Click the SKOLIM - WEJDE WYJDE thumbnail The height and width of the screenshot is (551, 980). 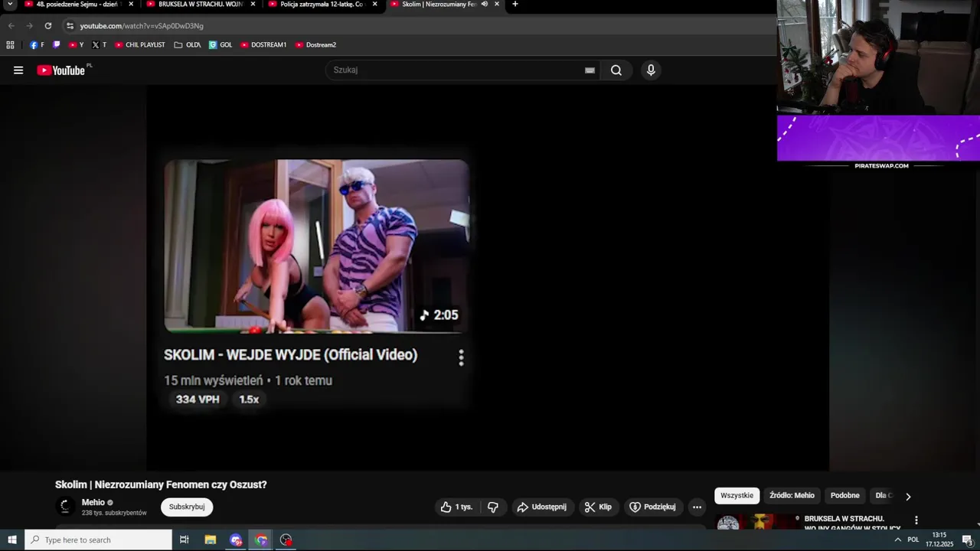click(x=316, y=246)
